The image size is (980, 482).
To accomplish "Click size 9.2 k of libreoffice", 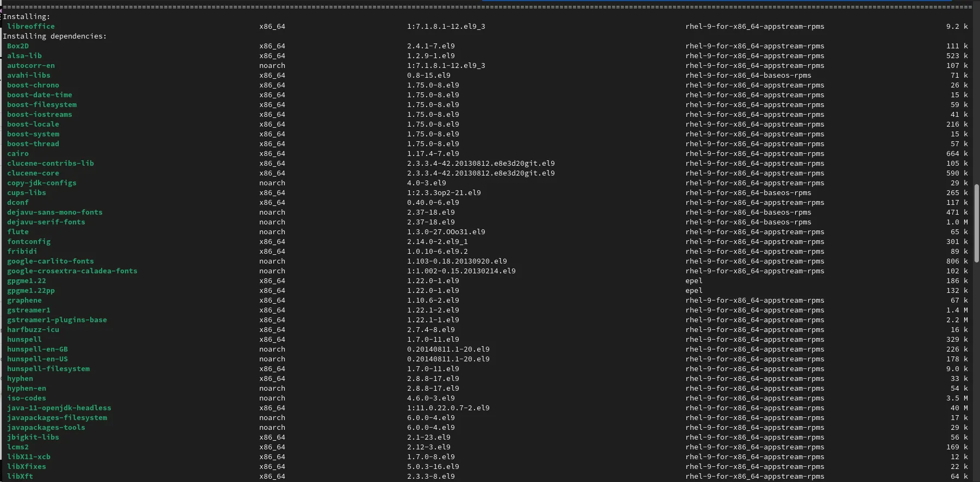I will tap(957, 26).
